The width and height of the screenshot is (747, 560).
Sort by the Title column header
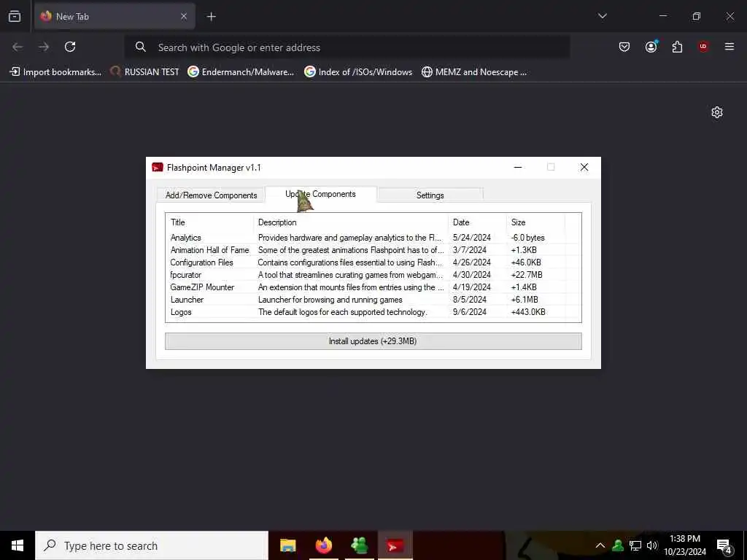click(x=209, y=222)
